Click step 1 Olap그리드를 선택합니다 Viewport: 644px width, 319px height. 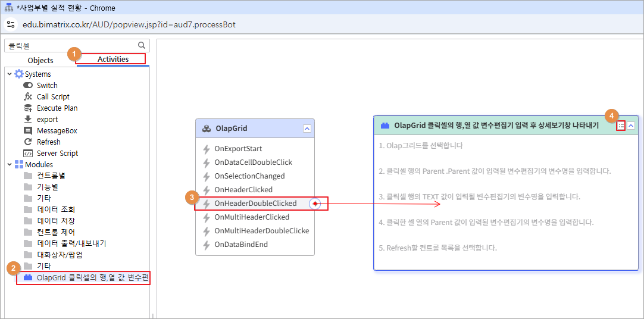coord(421,145)
